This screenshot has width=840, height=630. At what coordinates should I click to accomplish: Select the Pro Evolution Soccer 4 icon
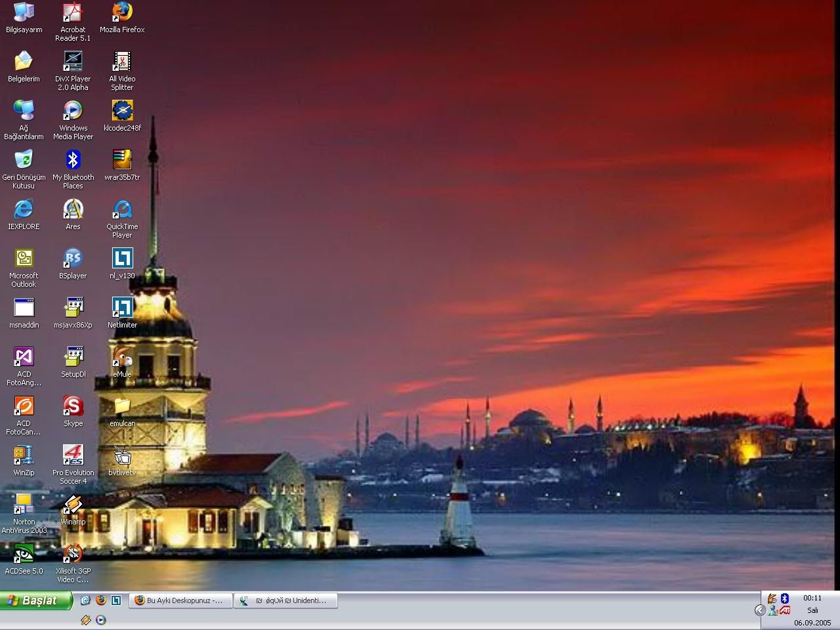[73, 456]
